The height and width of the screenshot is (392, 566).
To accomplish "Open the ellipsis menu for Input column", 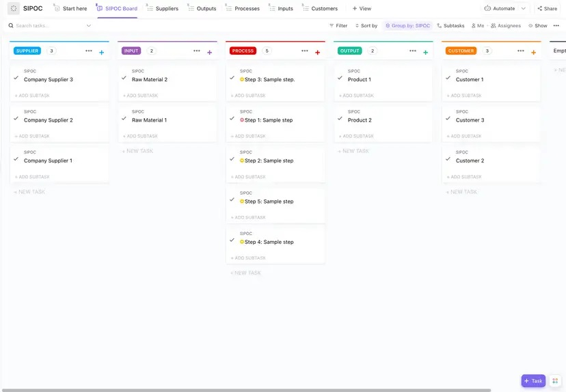I will 197,51.
